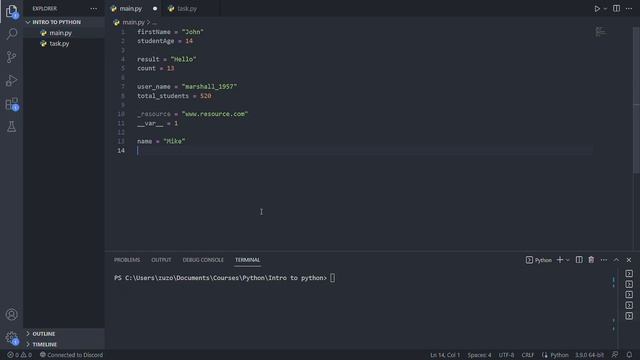Run the Python file with play button

tap(597, 9)
